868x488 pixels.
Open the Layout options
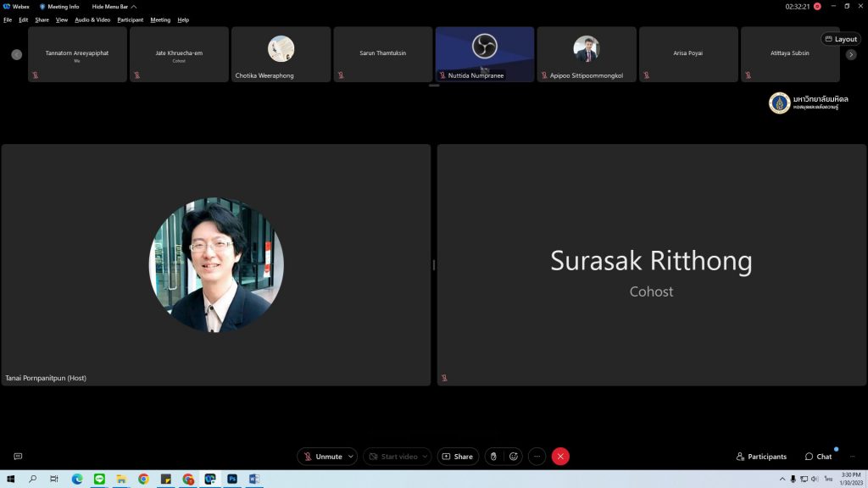pyautogui.click(x=841, y=39)
